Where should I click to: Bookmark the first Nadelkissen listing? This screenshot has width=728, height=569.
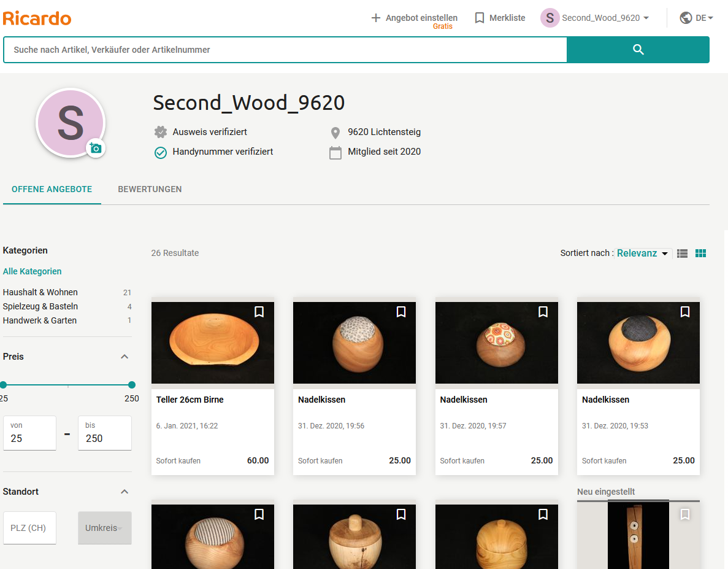[x=401, y=311]
